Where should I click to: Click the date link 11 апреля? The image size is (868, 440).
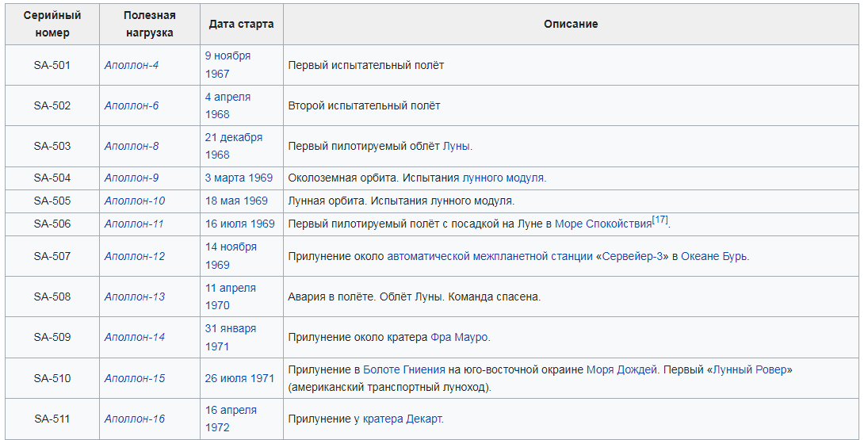[231, 288]
